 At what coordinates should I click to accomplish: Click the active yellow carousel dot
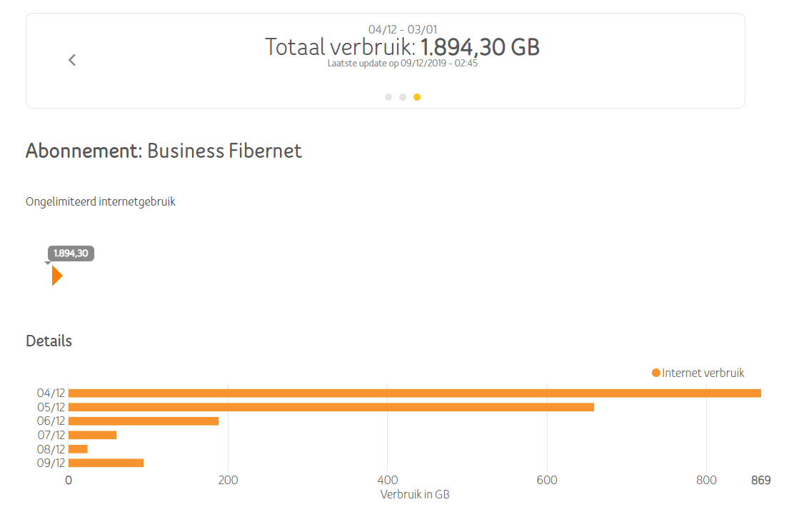pos(417,97)
